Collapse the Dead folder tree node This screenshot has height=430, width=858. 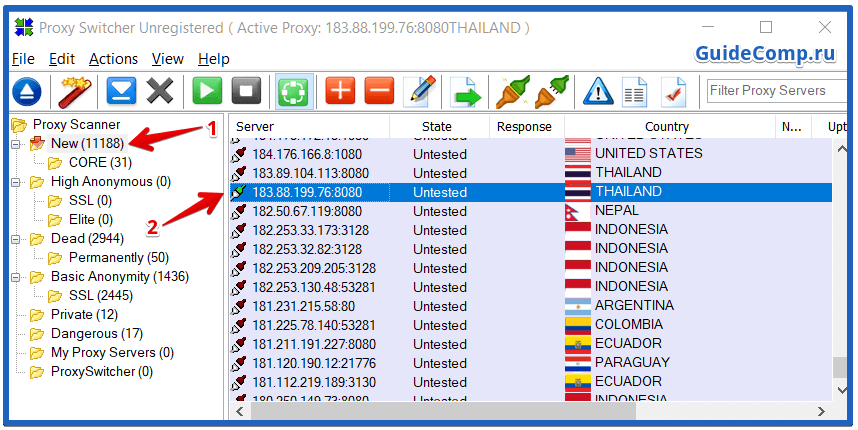(16, 239)
